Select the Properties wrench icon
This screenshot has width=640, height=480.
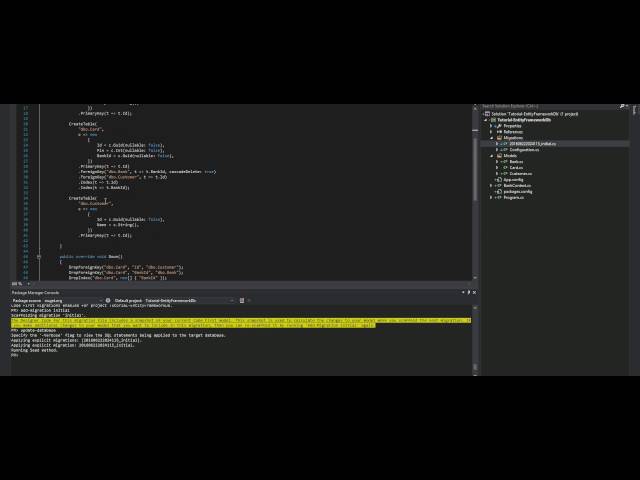point(499,126)
